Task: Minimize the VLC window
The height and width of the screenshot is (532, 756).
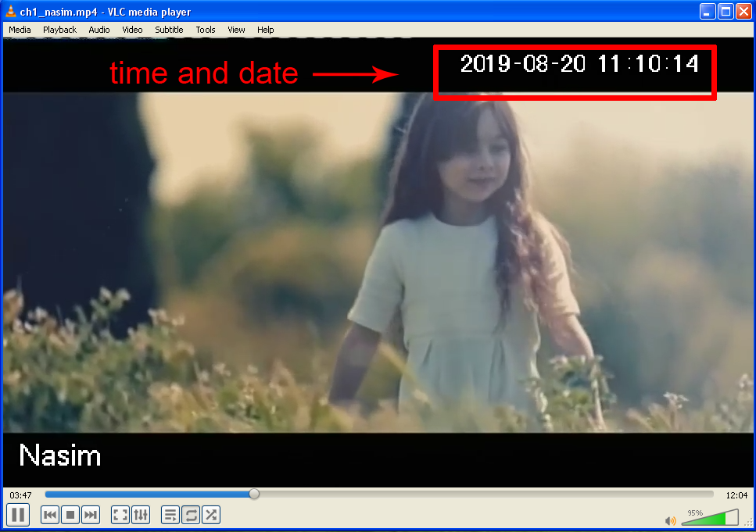Action: click(708, 12)
